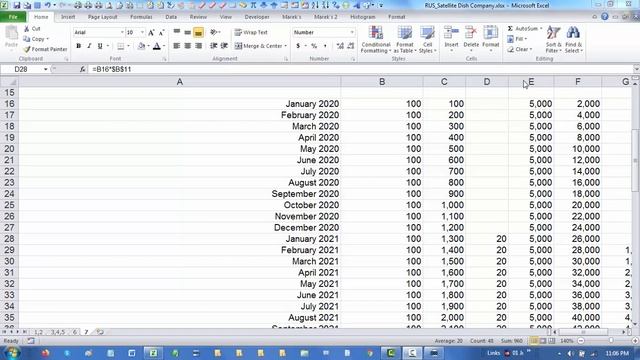This screenshot has width=640, height=360.
Task: Click the fill color bucket button
Action: 141,46
